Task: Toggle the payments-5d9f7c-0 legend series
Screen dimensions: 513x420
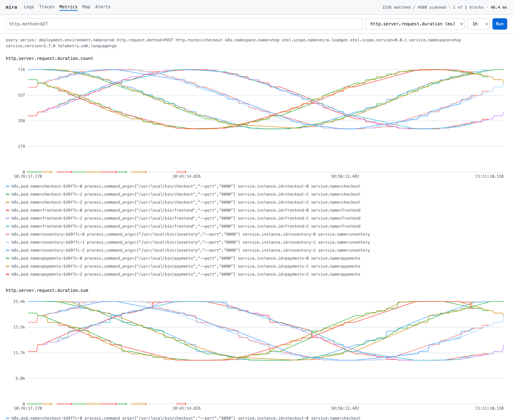Action: coord(183,258)
